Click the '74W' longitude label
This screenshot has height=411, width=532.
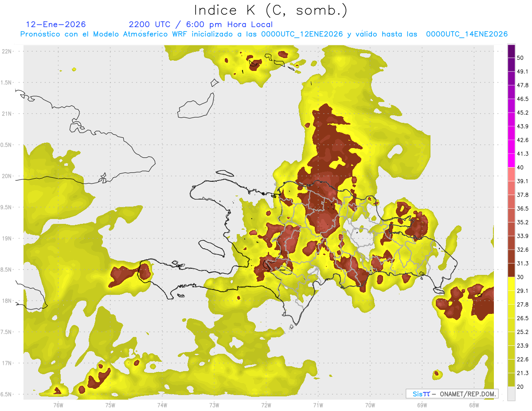(x=162, y=405)
